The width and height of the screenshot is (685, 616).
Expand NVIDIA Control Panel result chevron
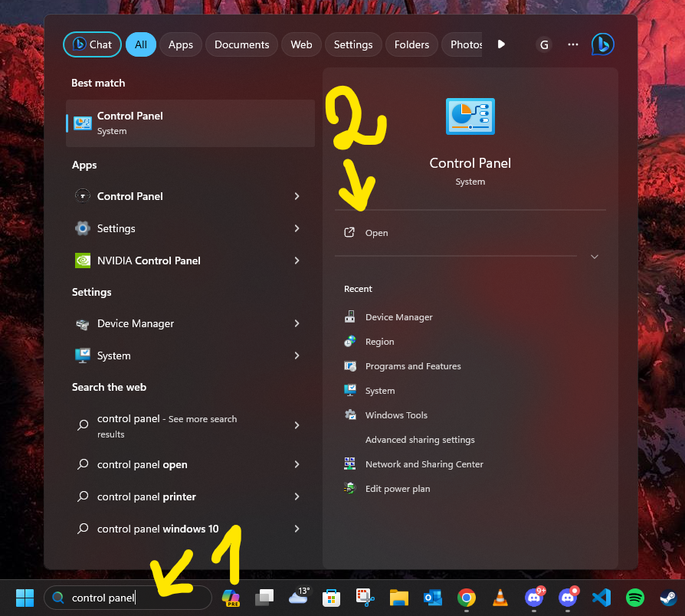tap(297, 260)
